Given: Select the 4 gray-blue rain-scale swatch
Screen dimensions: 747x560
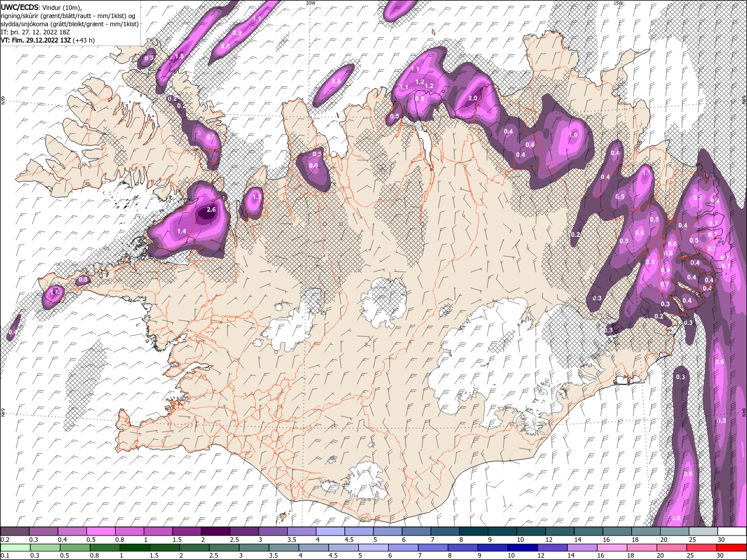Looking at the screenshot, I should [314, 548].
